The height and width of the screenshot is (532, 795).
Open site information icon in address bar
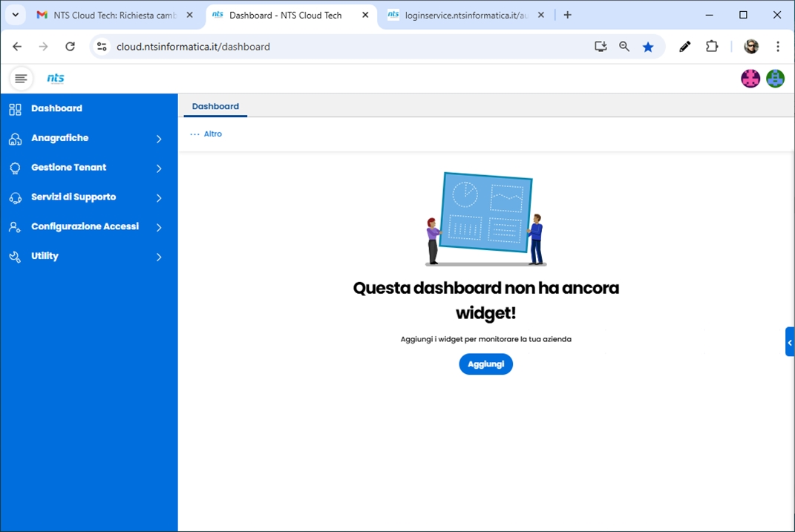pyautogui.click(x=102, y=47)
